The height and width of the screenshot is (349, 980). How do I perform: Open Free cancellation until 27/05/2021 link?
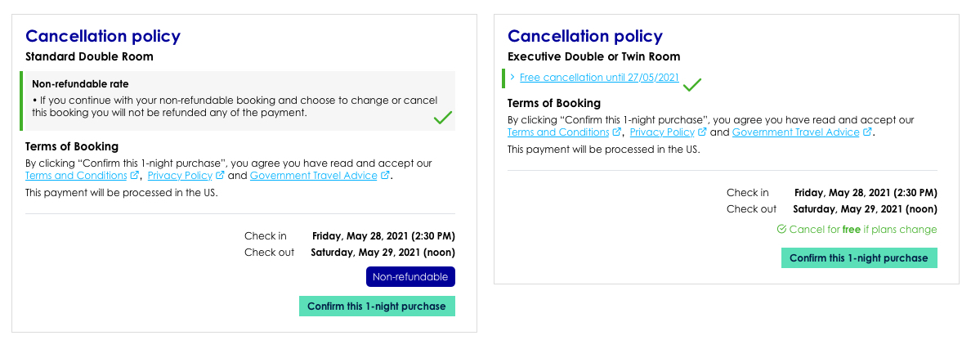599,78
